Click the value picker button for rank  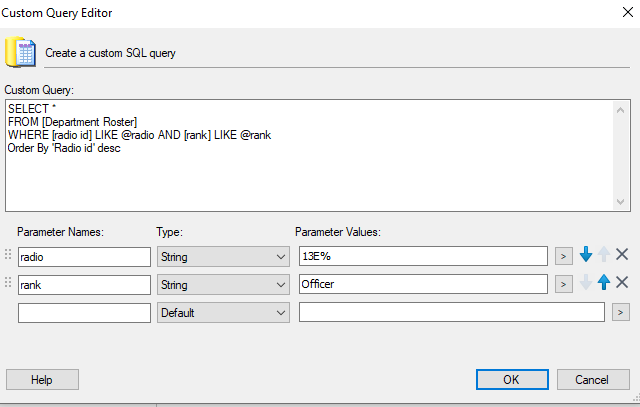tap(563, 285)
